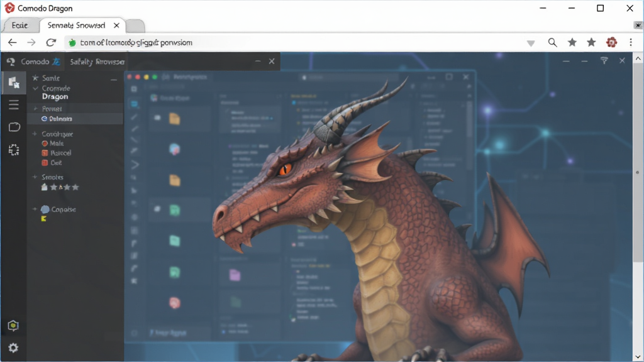
Task: Click the forward navigation arrow
Action: pyautogui.click(x=31, y=42)
